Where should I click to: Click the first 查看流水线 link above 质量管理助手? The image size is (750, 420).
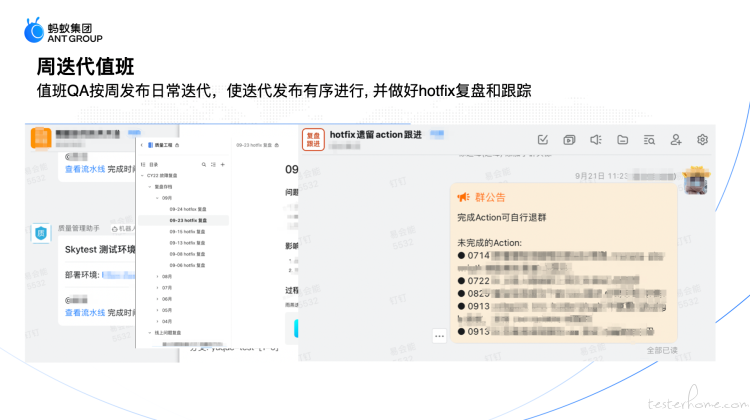[85, 169]
